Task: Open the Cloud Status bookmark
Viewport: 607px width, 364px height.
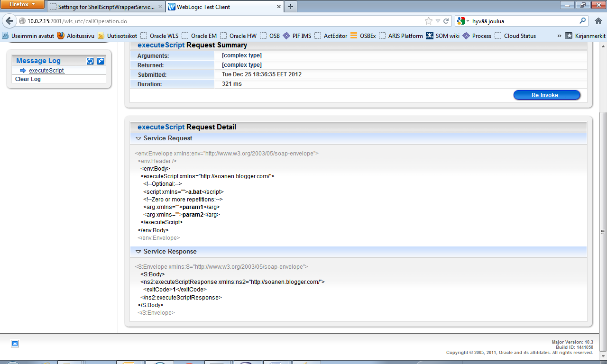Action: [x=515, y=36]
